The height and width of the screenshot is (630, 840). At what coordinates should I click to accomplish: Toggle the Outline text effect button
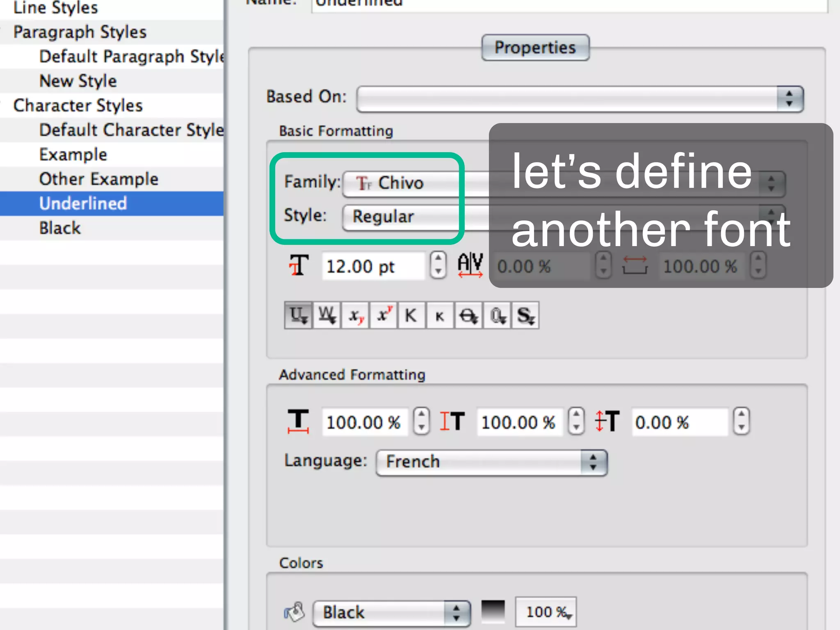[x=497, y=315]
